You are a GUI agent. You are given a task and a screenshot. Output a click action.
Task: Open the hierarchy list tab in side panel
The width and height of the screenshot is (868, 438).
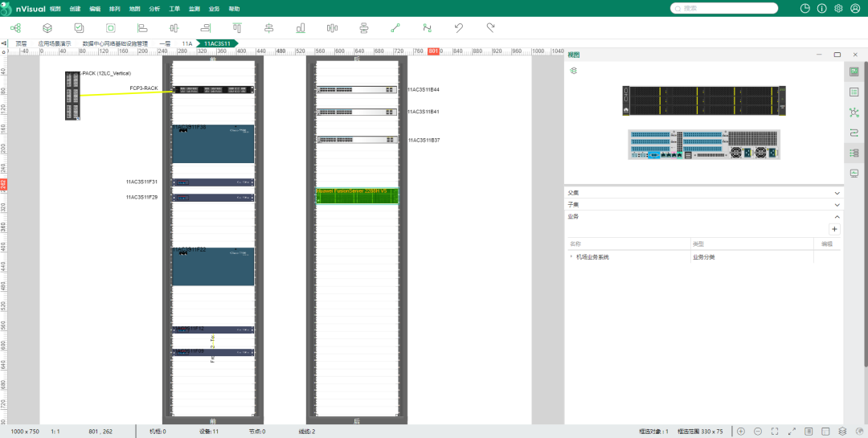pos(854,153)
